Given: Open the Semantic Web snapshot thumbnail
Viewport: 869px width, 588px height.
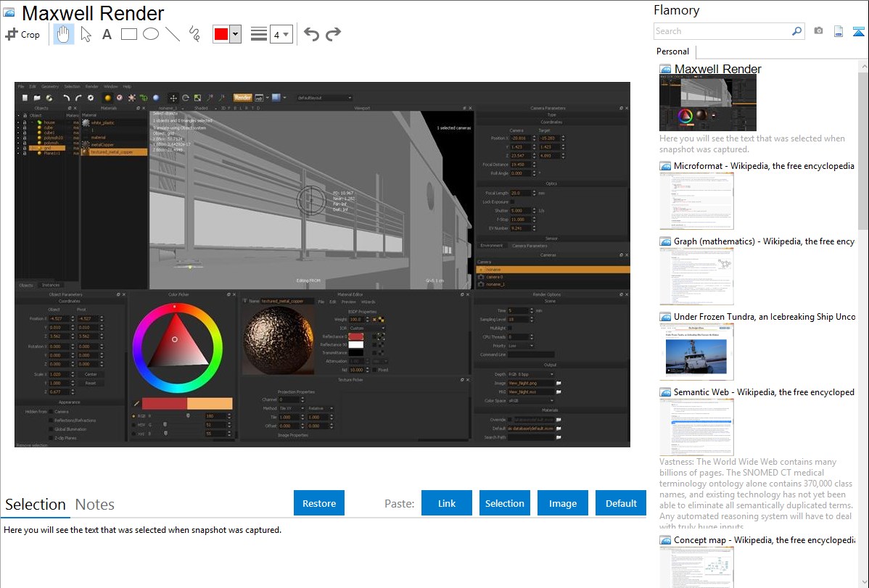Looking at the screenshot, I should click(x=696, y=427).
